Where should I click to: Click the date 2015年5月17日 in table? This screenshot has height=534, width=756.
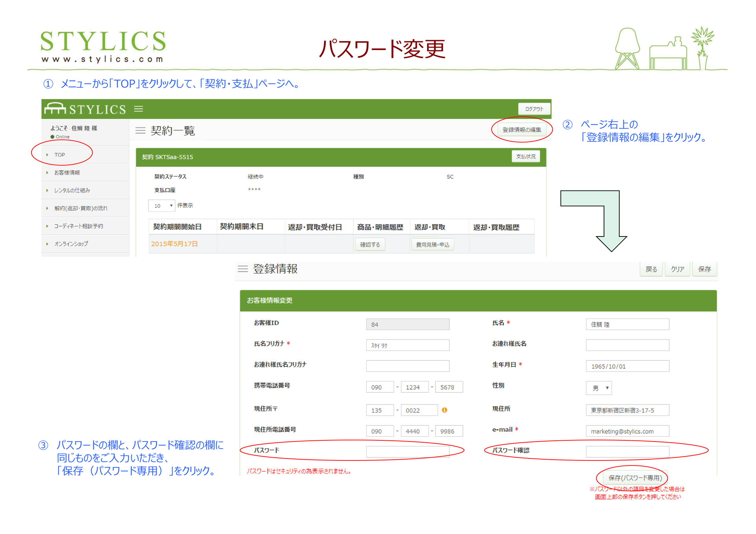[174, 244]
